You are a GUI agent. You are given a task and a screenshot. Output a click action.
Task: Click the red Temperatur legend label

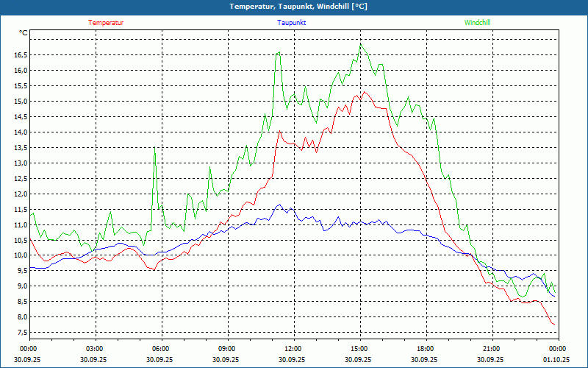106,23
